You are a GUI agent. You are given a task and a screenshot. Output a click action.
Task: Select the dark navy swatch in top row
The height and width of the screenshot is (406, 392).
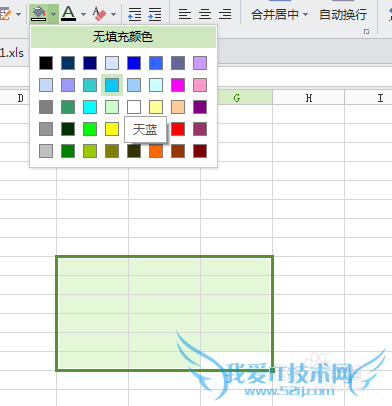click(68, 63)
